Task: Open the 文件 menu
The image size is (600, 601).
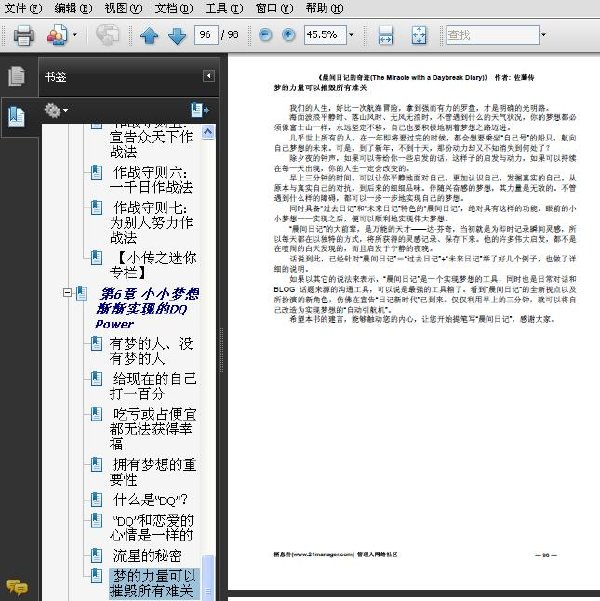Action: [x=23, y=8]
